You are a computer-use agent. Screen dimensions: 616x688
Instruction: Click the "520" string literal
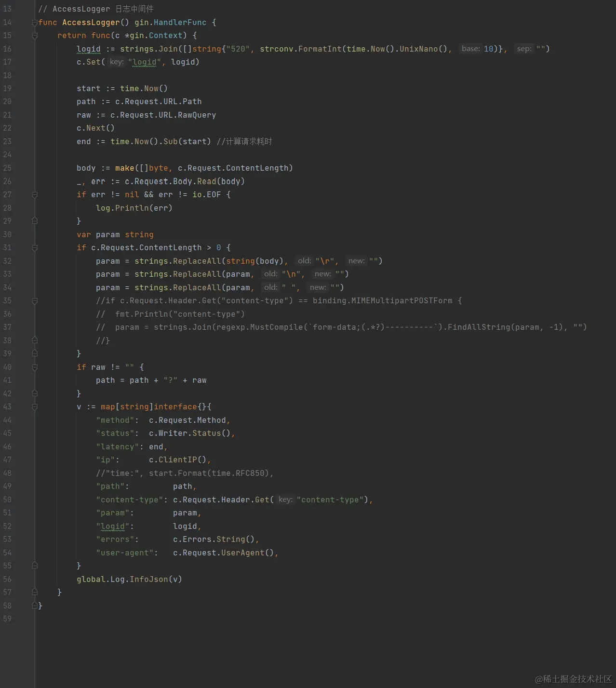point(238,49)
